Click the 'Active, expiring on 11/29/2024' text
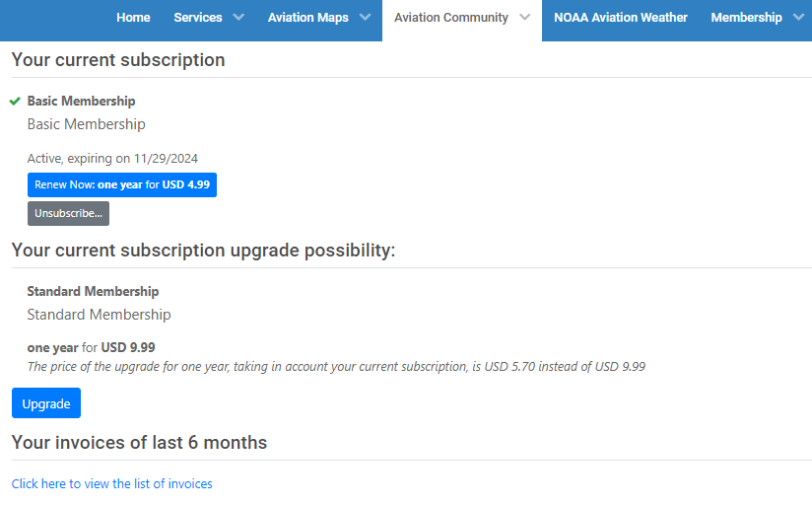Image resolution: width=812 pixels, height=506 pixels. 112,159
